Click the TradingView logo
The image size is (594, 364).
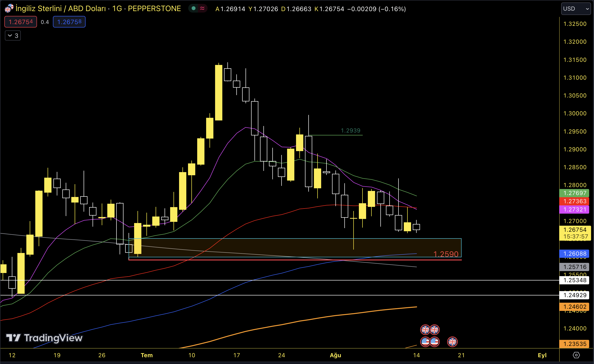click(x=44, y=338)
